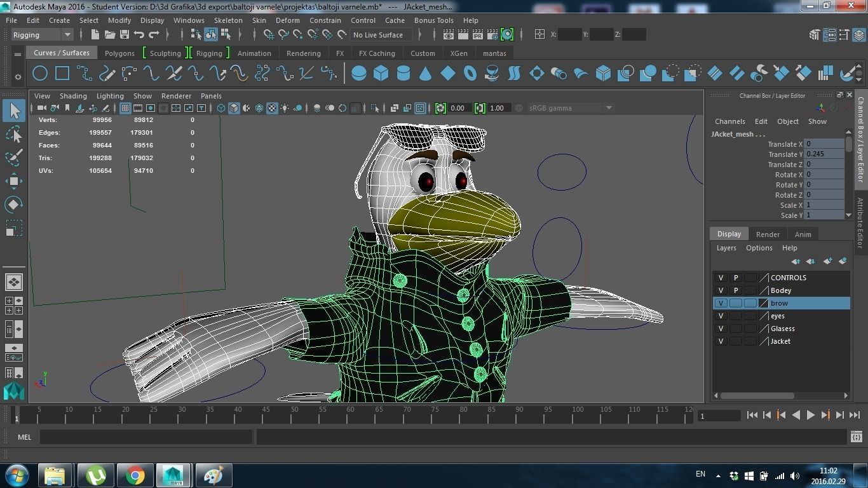Toggle visibility of the Jacket layer
The height and width of the screenshot is (488, 868).
(x=721, y=341)
